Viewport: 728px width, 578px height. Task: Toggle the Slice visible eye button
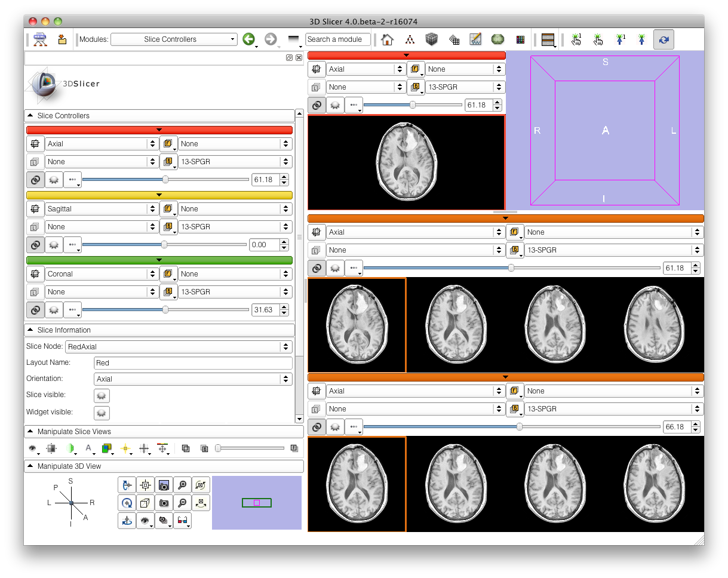102,395
